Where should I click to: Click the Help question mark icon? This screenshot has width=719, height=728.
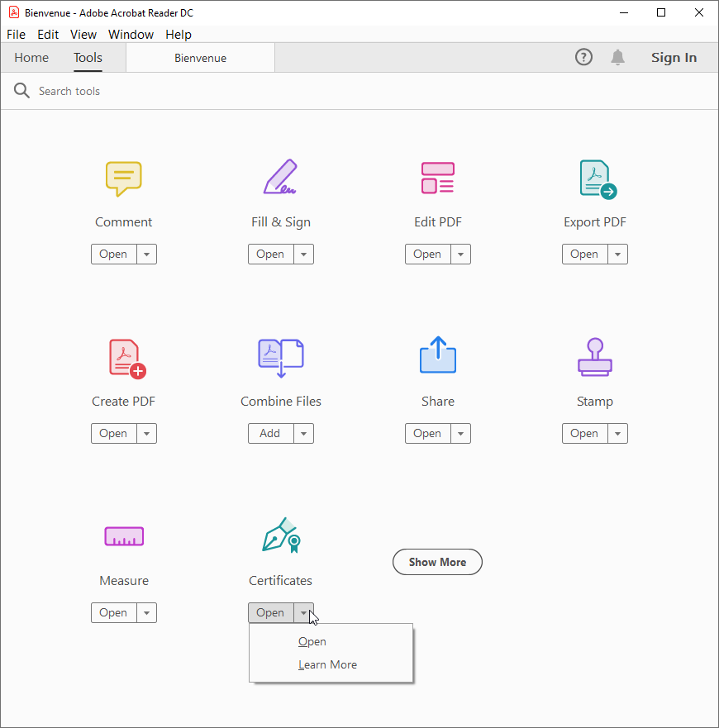pos(583,57)
